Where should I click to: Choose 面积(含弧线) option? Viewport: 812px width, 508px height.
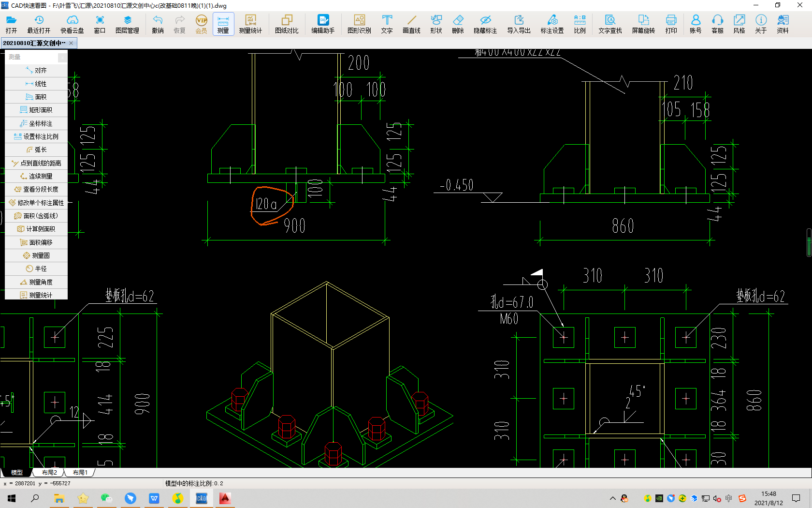tap(36, 216)
